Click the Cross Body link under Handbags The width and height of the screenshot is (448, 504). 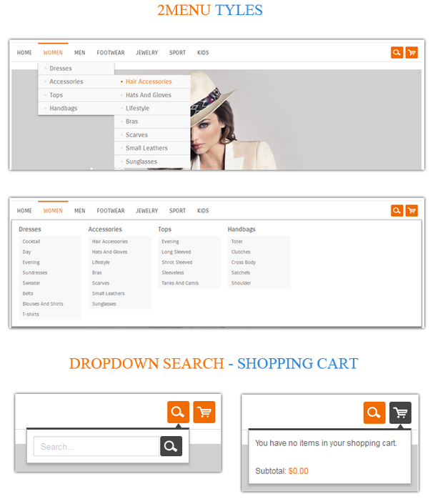(x=243, y=262)
